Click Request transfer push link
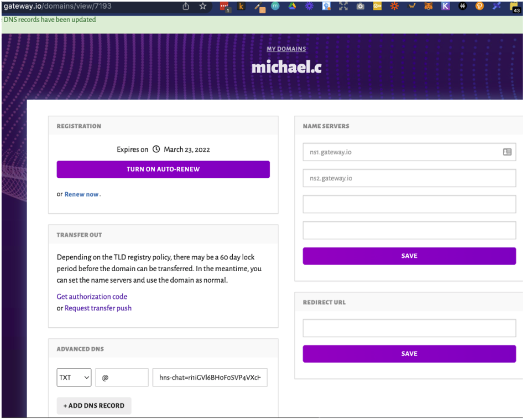Viewport: 527px width, 420px height. [98, 308]
